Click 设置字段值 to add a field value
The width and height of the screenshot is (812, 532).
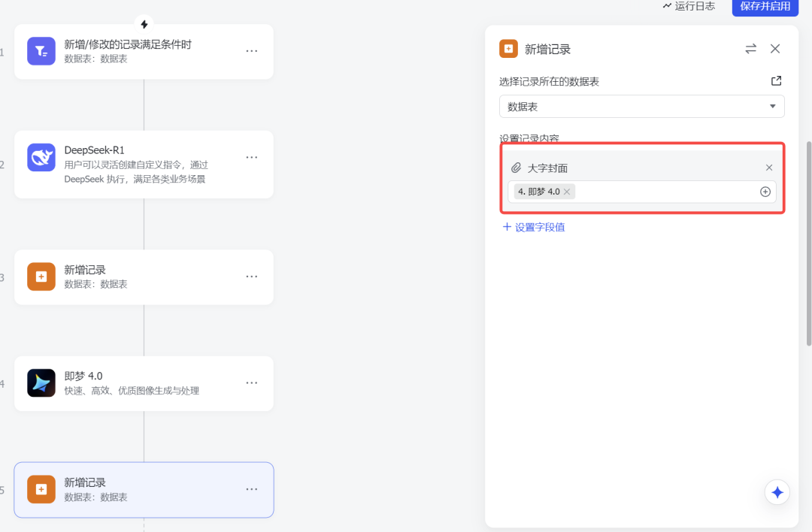pyautogui.click(x=535, y=226)
